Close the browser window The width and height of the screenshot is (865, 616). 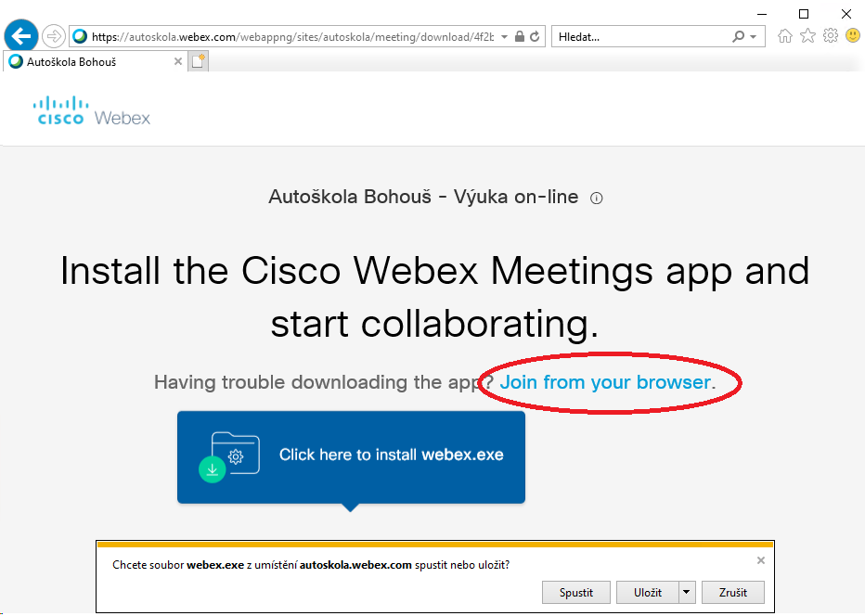[846, 14]
